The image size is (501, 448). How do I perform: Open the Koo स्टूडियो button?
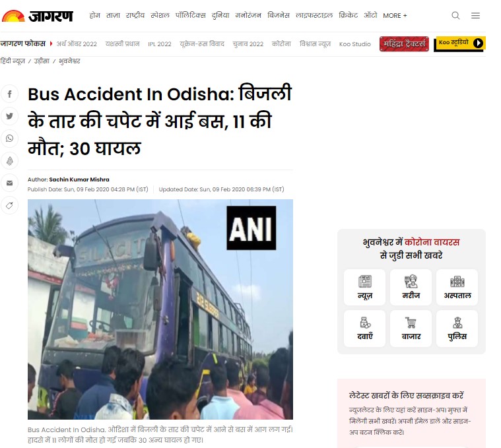[x=459, y=44]
